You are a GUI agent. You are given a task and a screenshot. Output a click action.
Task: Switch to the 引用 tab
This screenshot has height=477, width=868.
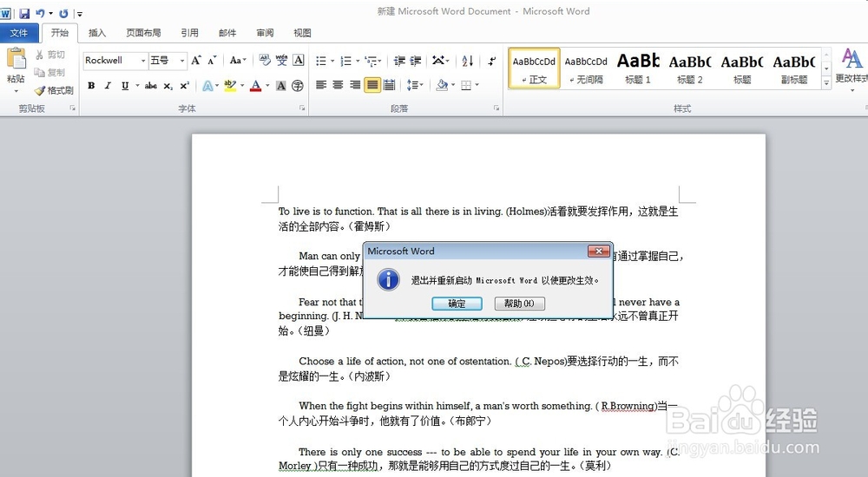[x=189, y=33]
